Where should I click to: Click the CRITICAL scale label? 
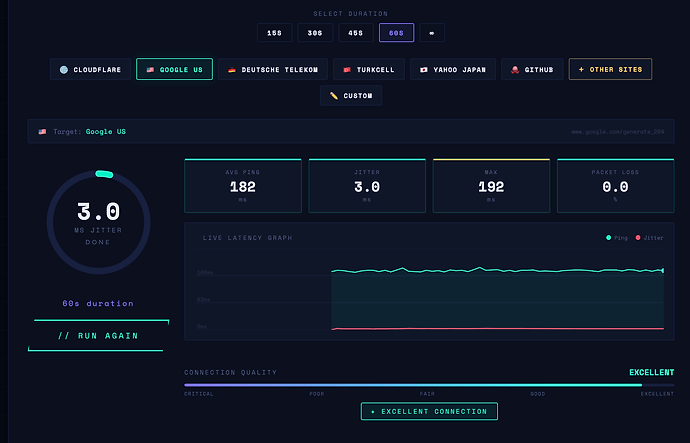pyautogui.click(x=199, y=394)
